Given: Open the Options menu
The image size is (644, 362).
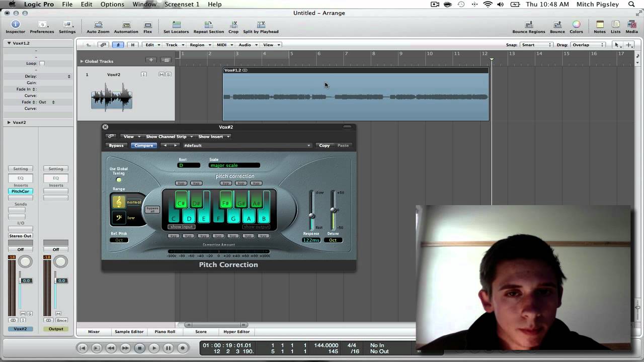Looking at the screenshot, I should [112, 4].
